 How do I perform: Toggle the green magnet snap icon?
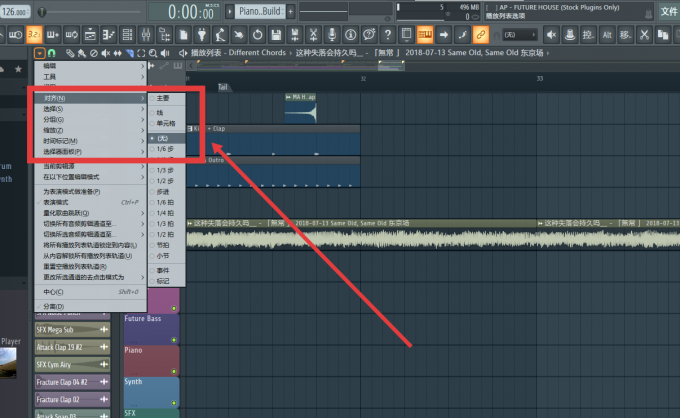pos(52,53)
